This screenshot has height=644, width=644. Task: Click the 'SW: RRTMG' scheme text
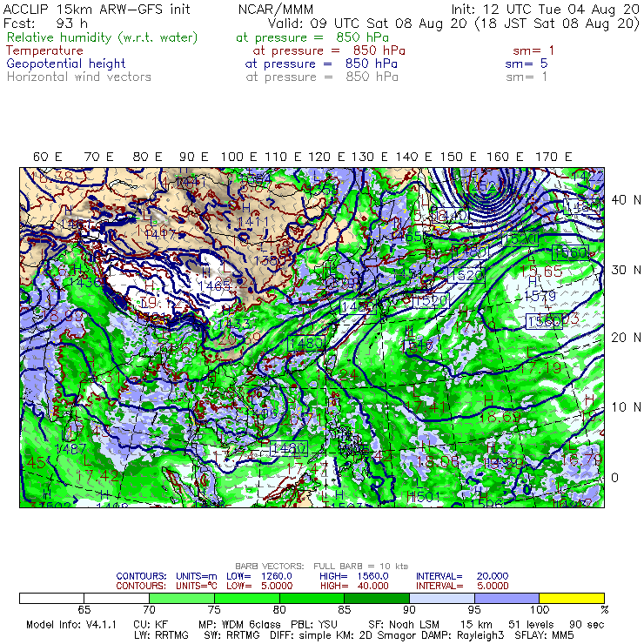click(x=231, y=635)
